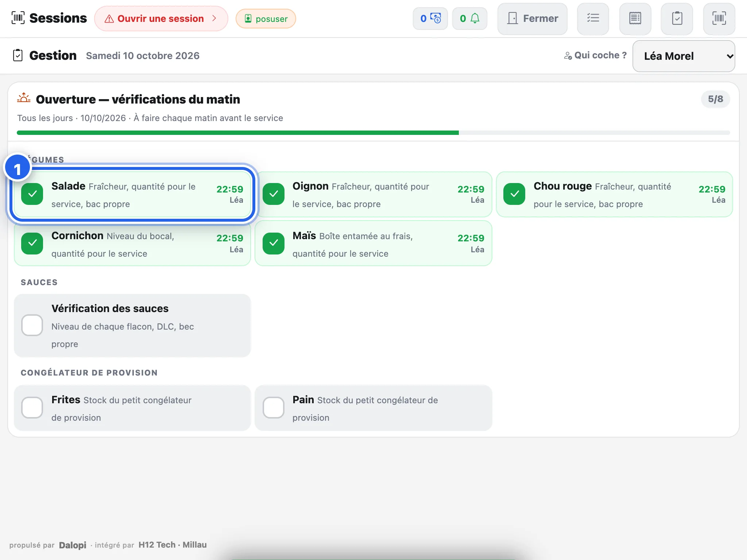Uncheck the Maïs checkbox
The width and height of the screenshot is (747, 560).
click(x=274, y=243)
